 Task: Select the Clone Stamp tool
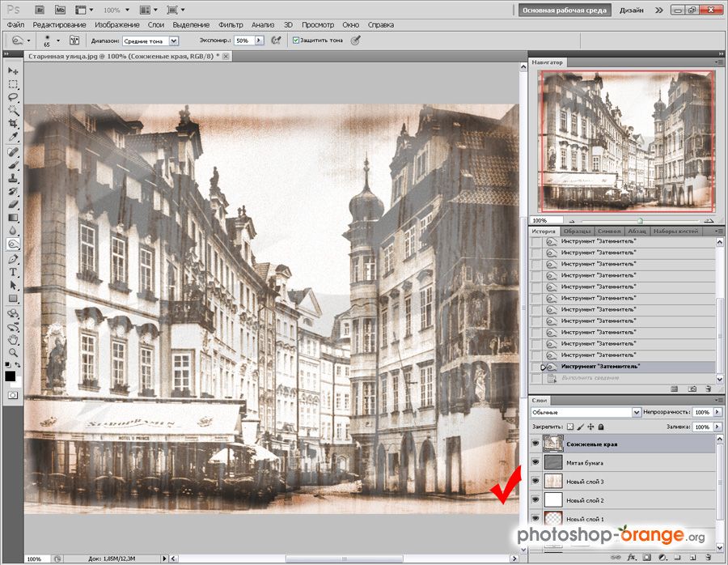13,177
